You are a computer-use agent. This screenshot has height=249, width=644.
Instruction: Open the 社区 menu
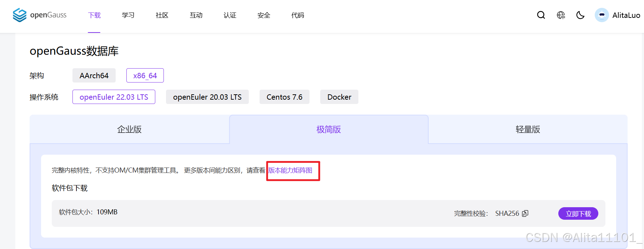click(162, 15)
